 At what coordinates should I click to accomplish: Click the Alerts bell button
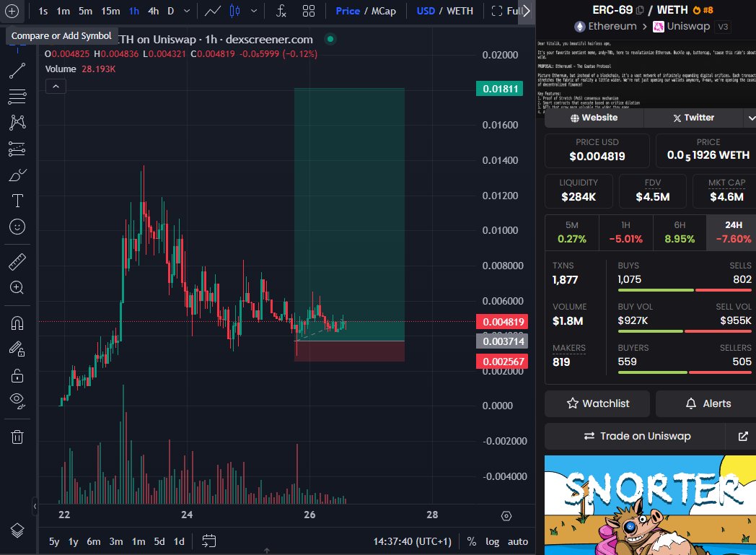[707, 403]
